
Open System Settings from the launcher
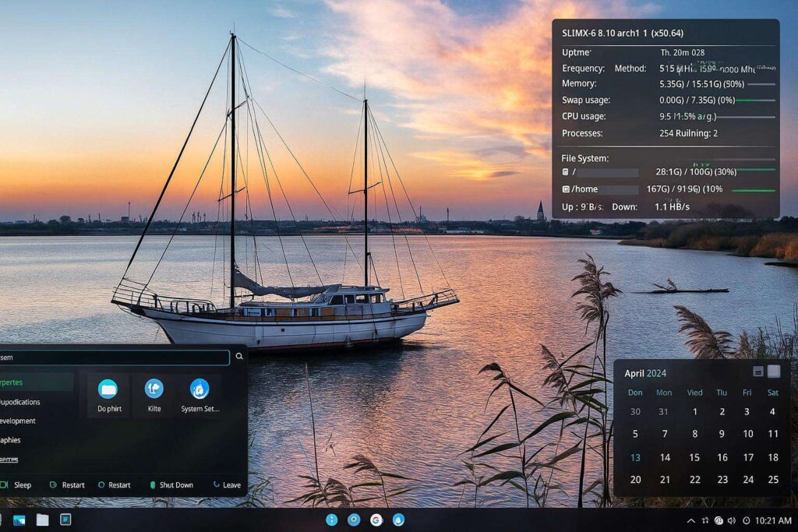[198, 389]
